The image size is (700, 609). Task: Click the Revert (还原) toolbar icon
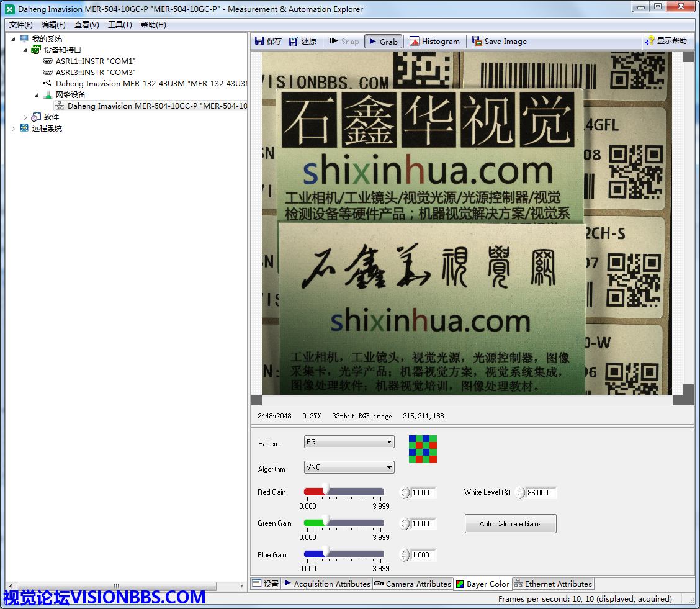tap(294, 41)
